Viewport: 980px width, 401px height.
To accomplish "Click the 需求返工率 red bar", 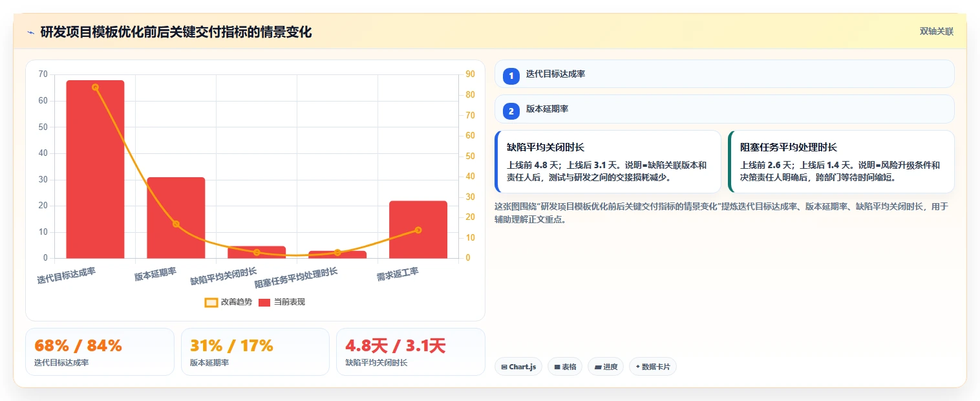I will click(x=418, y=230).
